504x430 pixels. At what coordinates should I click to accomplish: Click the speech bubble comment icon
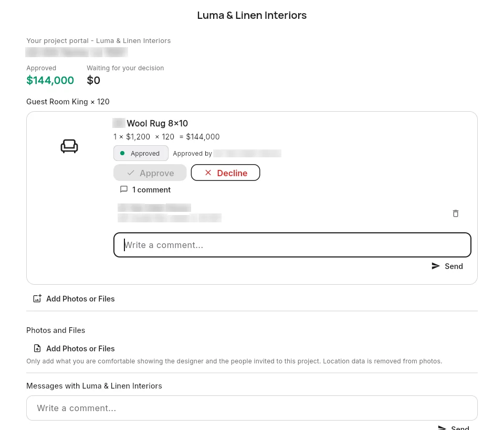[x=124, y=189]
